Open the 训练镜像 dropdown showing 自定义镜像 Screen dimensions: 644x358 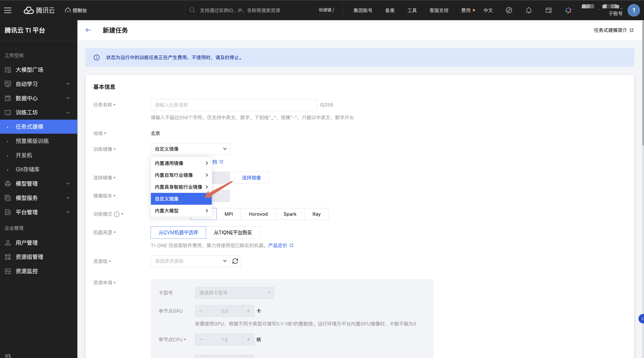(190, 149)
